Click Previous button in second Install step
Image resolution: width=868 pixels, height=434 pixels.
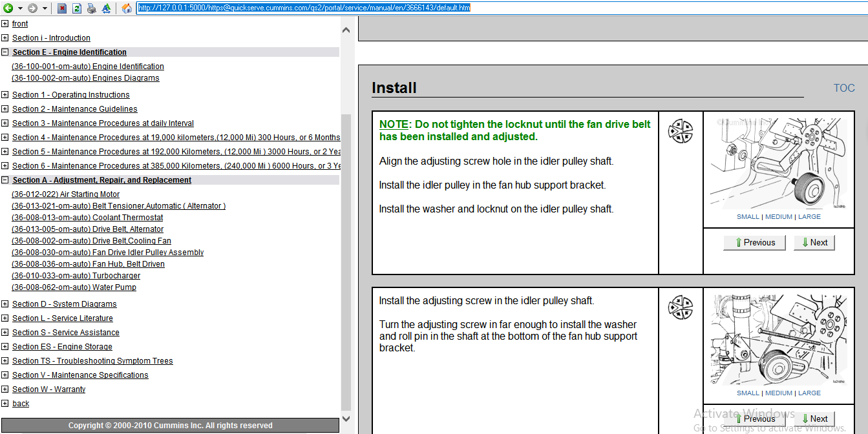point(754,418)
